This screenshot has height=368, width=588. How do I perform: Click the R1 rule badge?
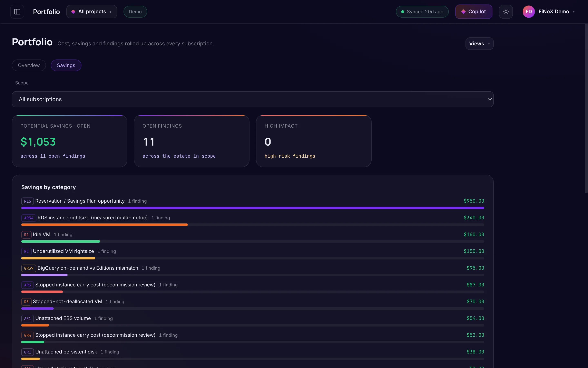[x=26, y=235]
